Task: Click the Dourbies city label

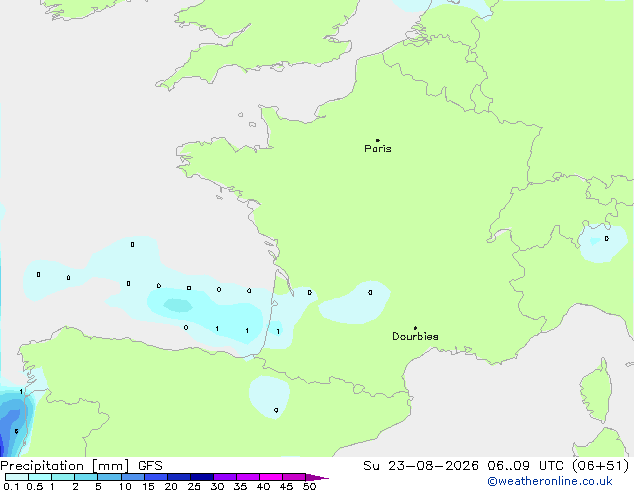Action: [x=415, y=336]
